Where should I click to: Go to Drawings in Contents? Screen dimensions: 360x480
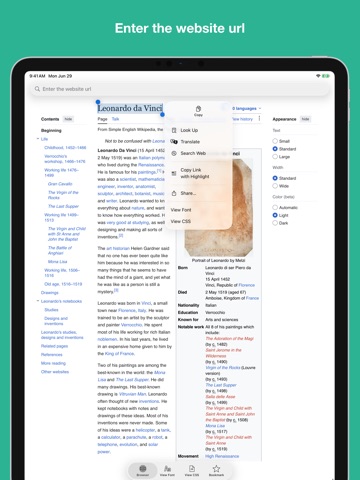pos(50,293)
